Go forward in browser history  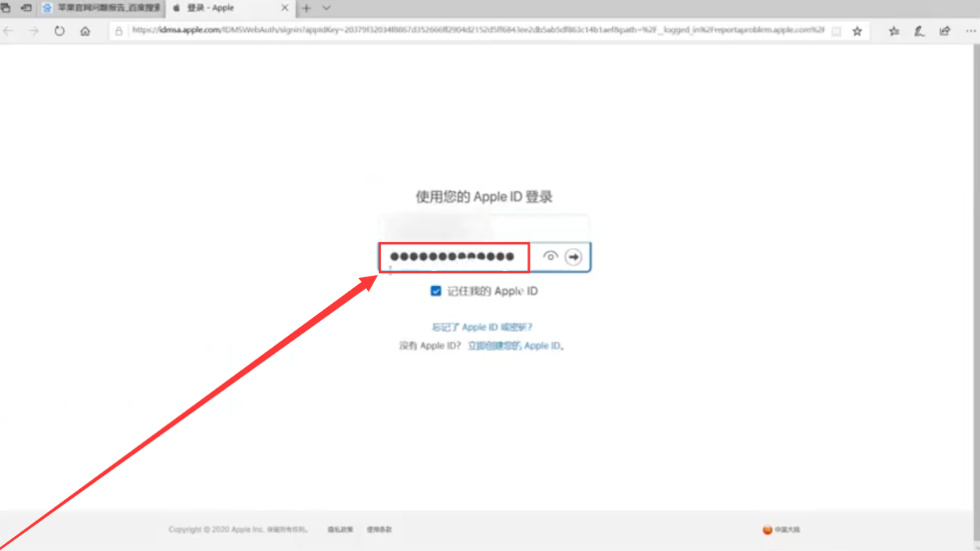(34, 31)
